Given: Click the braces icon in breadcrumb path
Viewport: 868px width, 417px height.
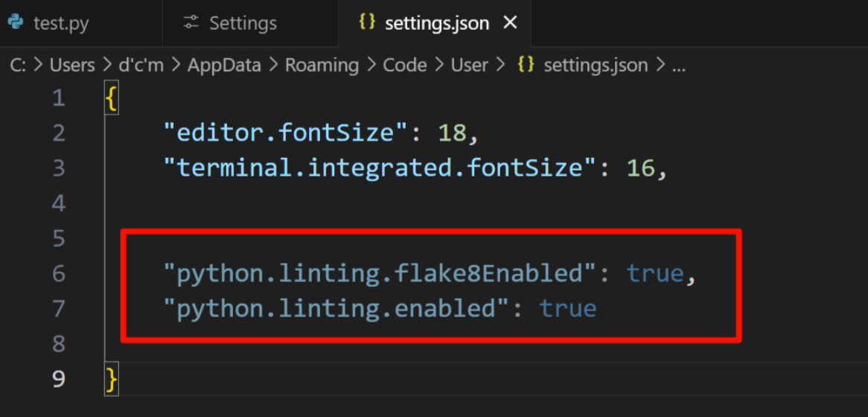Looking at the screenshot, I should (x=526, y=66).
